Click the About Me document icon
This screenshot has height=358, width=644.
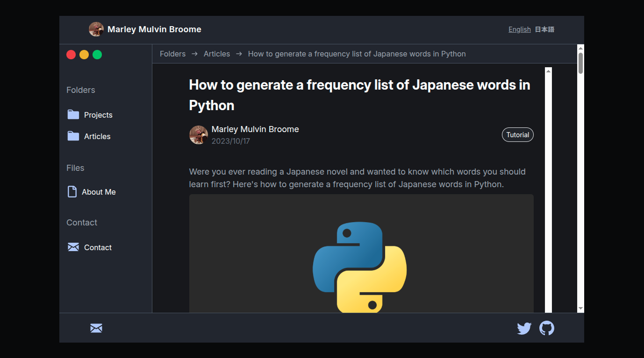(72, 192)
